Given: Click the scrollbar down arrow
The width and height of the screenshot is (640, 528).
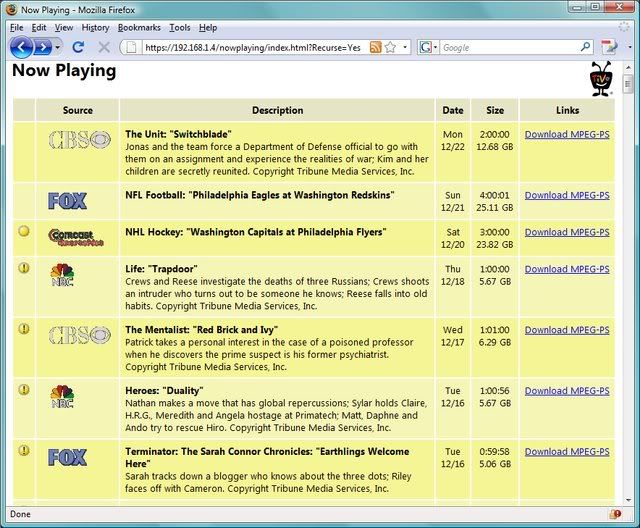Looking at the screenshot, I should coord(628,500).
